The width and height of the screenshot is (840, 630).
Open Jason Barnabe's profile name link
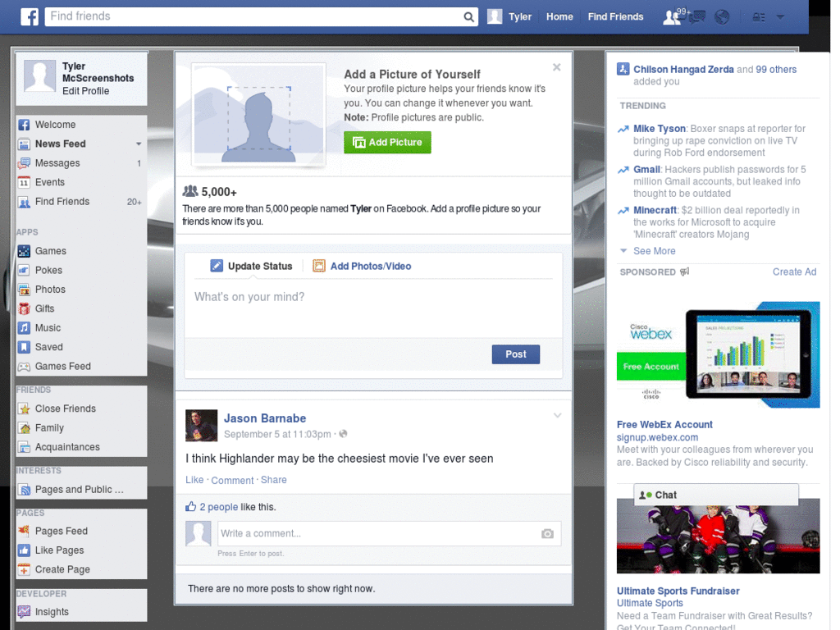point(265,418)
